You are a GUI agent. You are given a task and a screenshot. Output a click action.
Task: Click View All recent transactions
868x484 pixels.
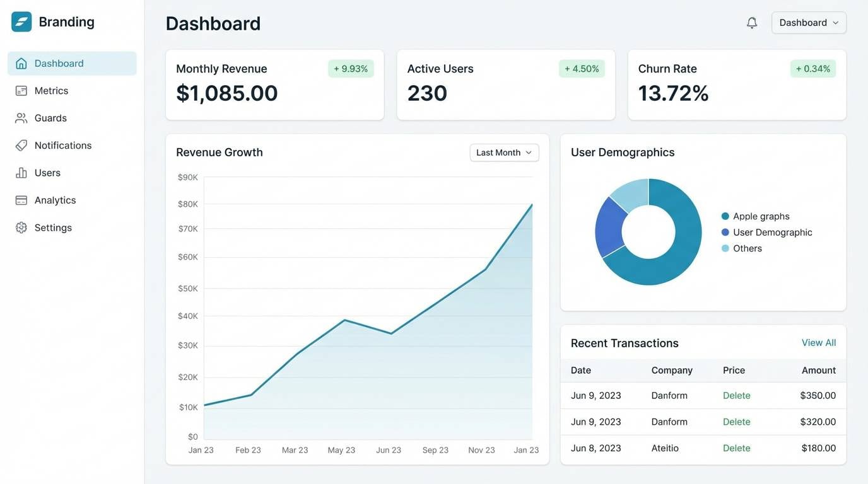click(818, 342)
